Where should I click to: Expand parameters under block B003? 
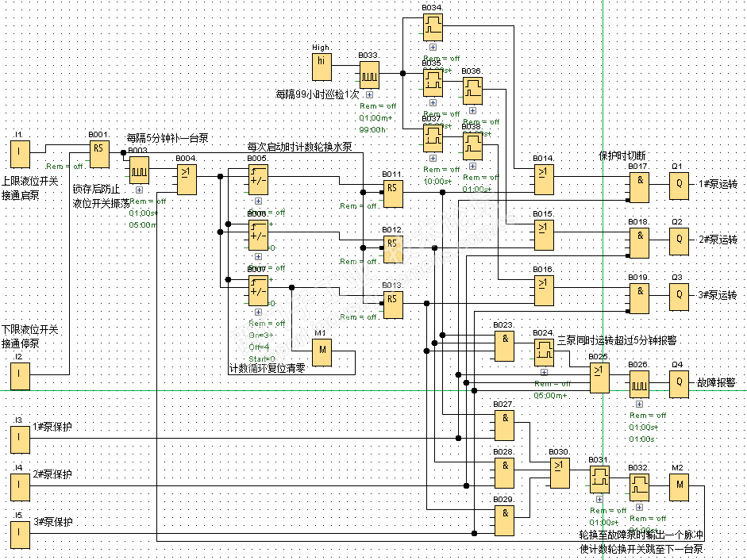click(x=139, y=190)
